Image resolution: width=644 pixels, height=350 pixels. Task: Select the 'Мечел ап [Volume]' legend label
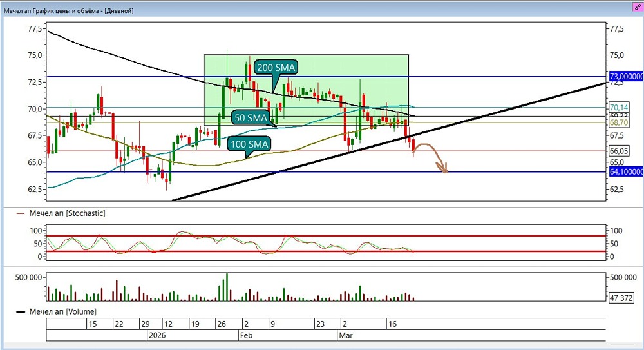[x=63, y=311]
